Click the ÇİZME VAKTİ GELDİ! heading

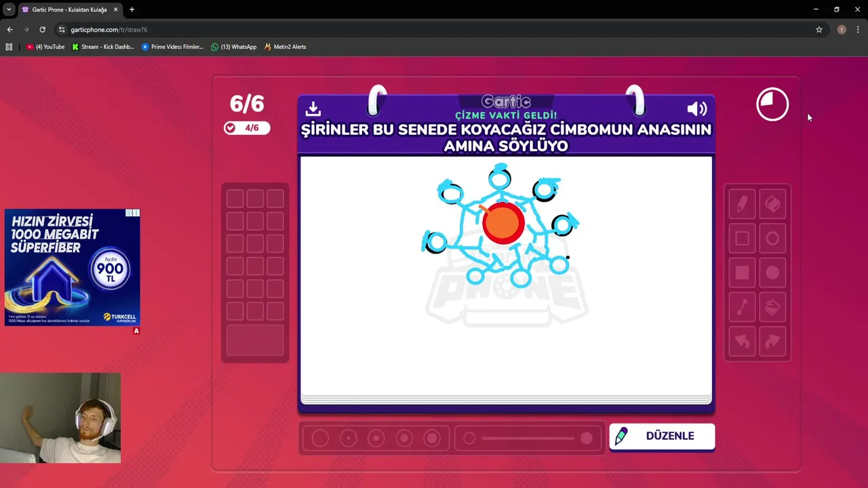point(506,116)
